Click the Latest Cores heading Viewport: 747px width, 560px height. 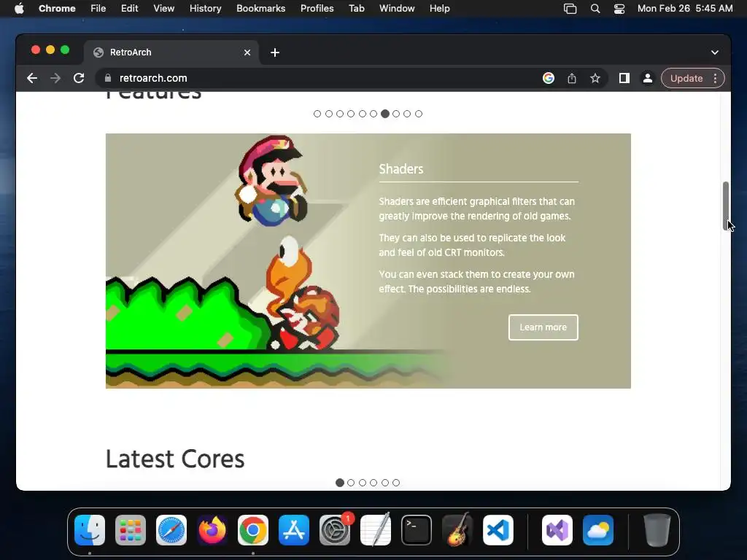(175, 459)
